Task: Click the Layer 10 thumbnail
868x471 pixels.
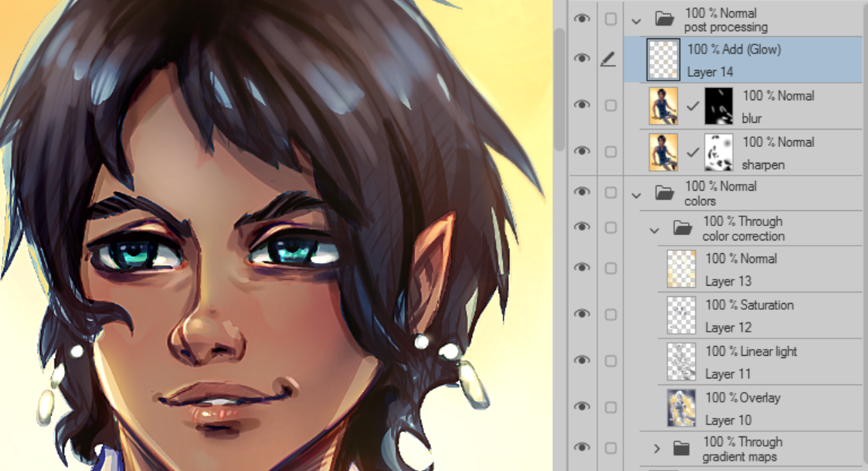Action: (x=681, y=408)
